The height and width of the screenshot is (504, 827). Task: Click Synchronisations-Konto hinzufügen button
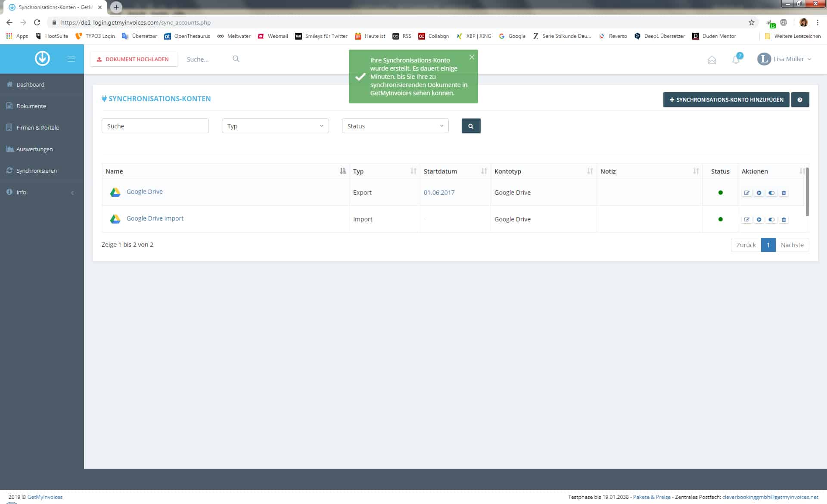[726, 100]
